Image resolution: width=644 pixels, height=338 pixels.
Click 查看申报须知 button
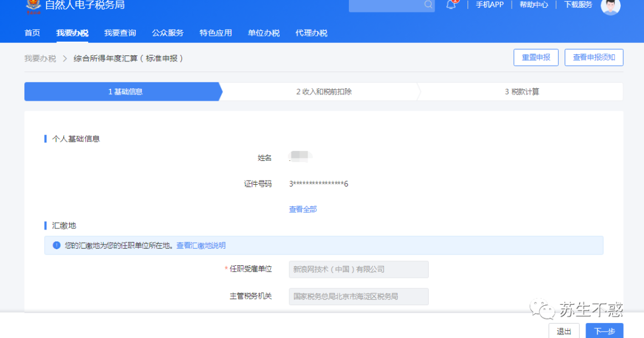tap(594, 57)
